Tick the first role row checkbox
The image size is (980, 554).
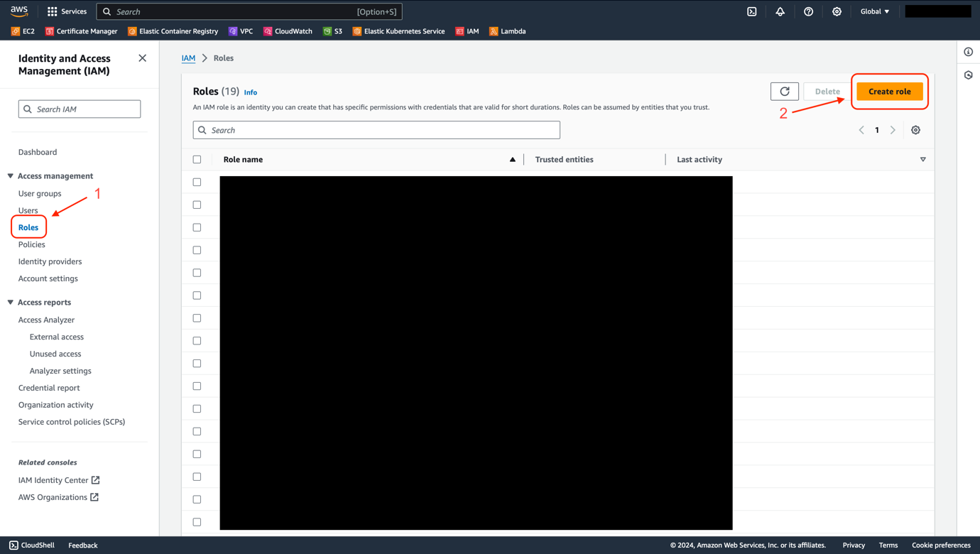197,183
